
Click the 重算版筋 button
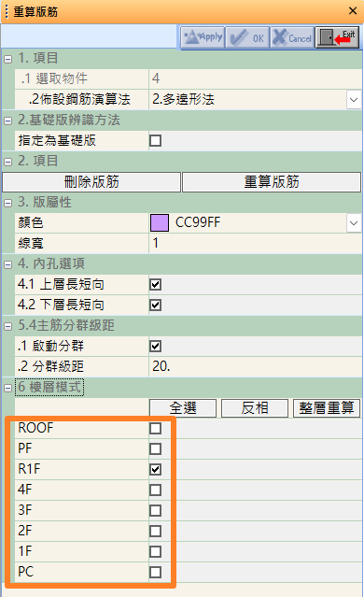click(x=272, y=182)
